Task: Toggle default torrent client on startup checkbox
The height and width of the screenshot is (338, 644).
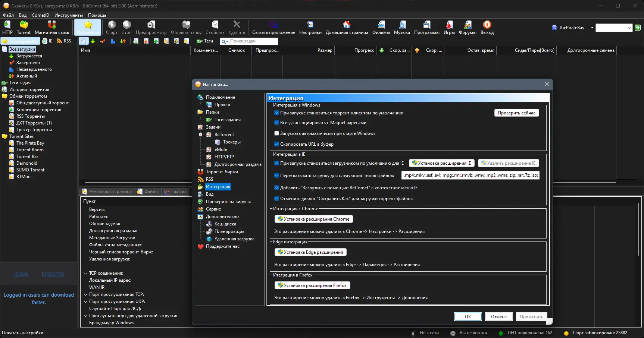Action: [x=276, y=113]
